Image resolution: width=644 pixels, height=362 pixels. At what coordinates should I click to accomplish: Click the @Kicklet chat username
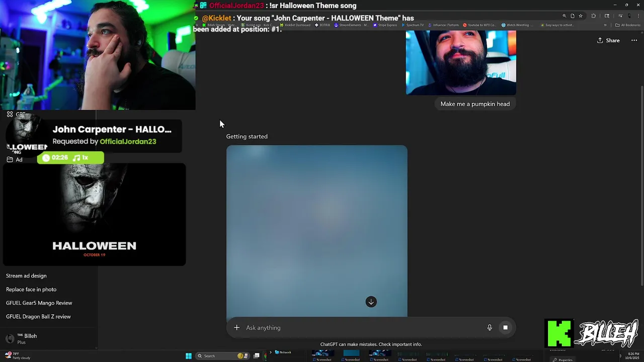[x=216, y=18]
